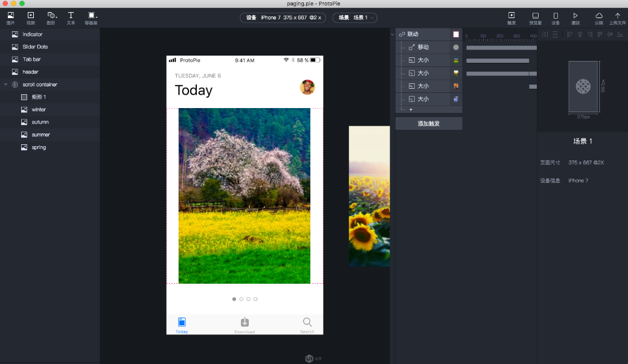
Task: Click the cloud icon in toolbar
Action: [599, 18]
